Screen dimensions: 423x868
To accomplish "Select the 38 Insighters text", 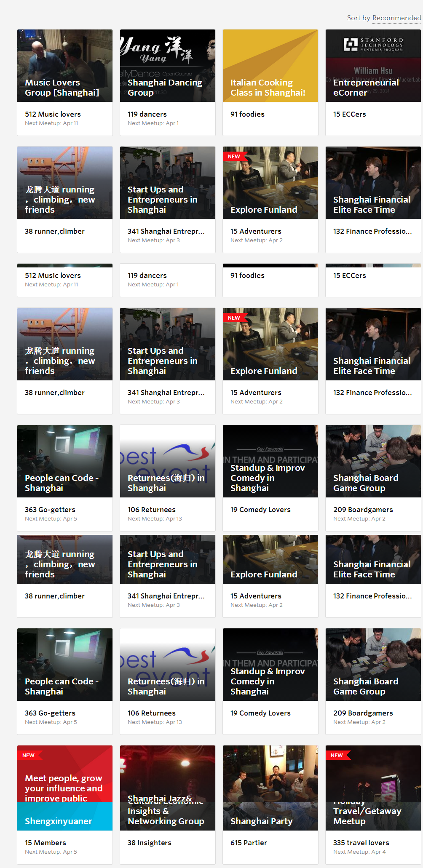I will [x=150, y=843].
